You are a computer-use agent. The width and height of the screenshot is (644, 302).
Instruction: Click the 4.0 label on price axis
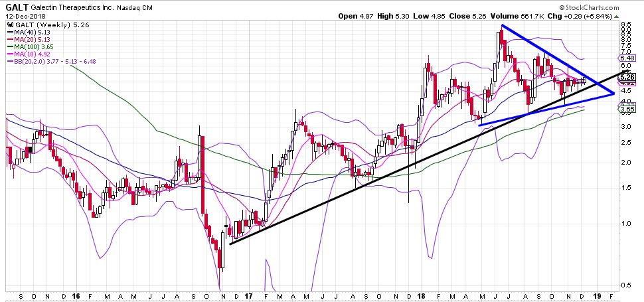tap(626, 101)
